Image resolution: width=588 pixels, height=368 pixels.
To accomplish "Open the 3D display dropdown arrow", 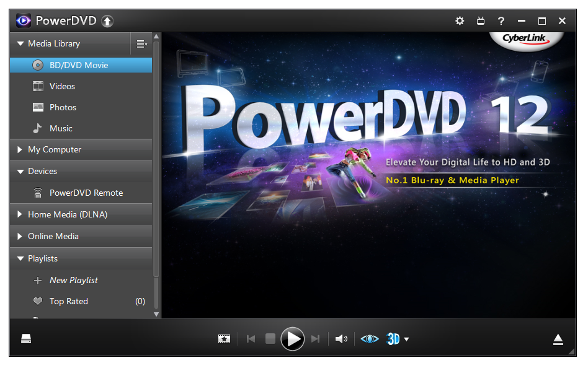I will tap(407, 340).
